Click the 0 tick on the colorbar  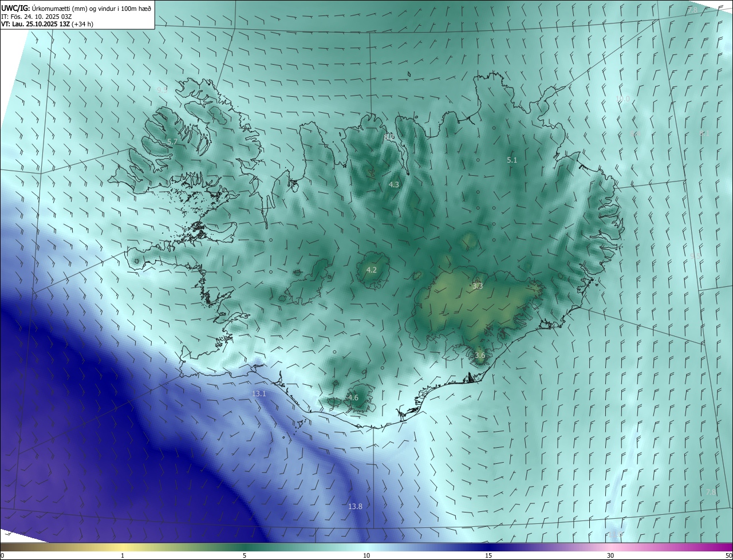[x=2, y=555]
